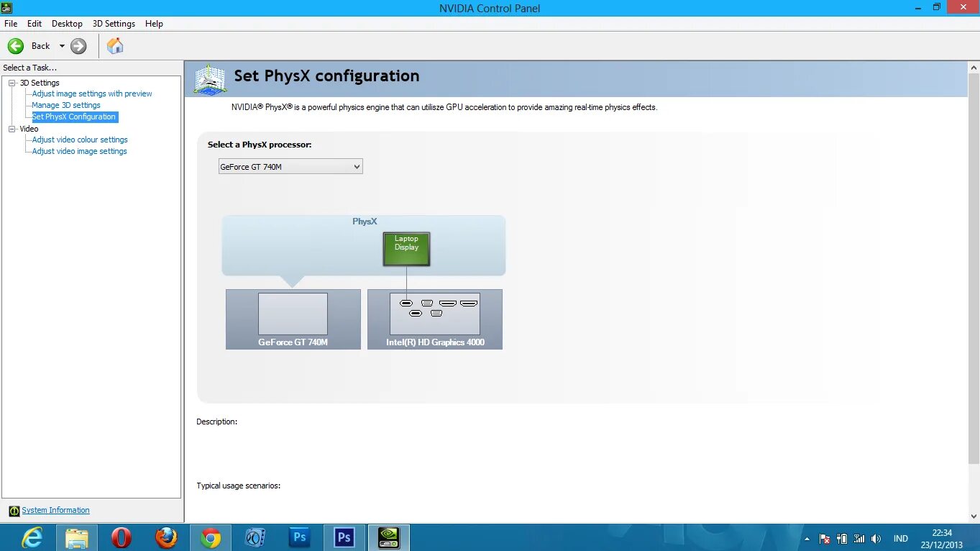Launch Opera from the taskbar
Screen dimensions: 980x551
point(122,537)
